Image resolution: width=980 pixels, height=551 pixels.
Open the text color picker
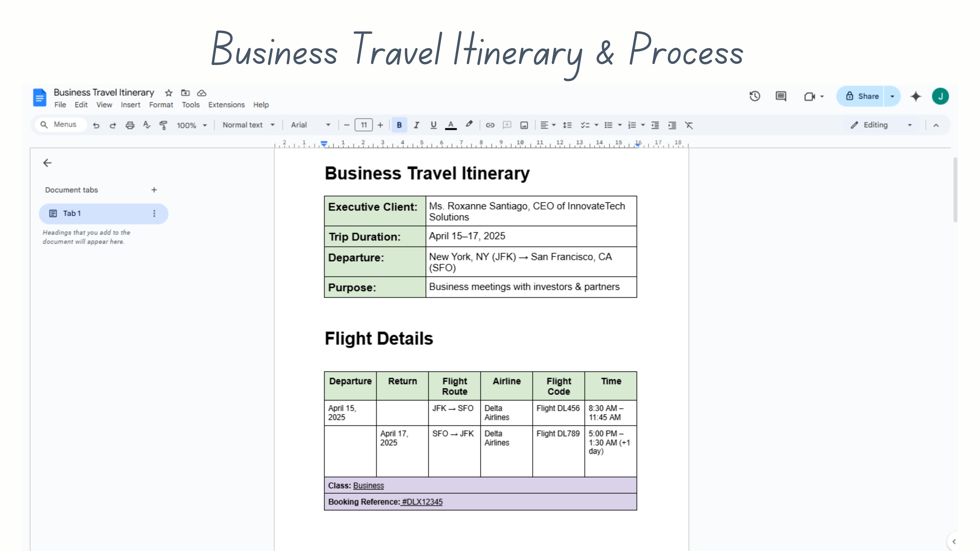(x=450, y=125)
